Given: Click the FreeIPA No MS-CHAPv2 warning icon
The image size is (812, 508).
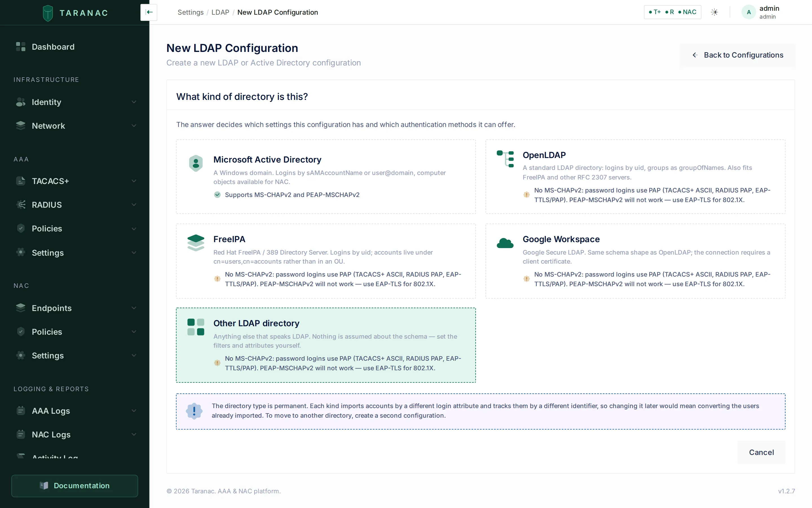Looking at the screenshot, I should [217, 279].
